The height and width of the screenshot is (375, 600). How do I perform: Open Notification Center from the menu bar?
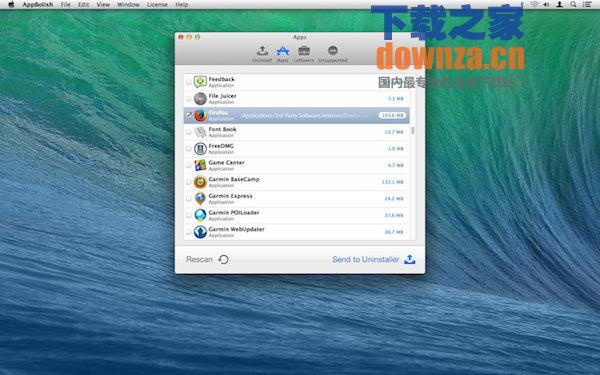point(587,5)
